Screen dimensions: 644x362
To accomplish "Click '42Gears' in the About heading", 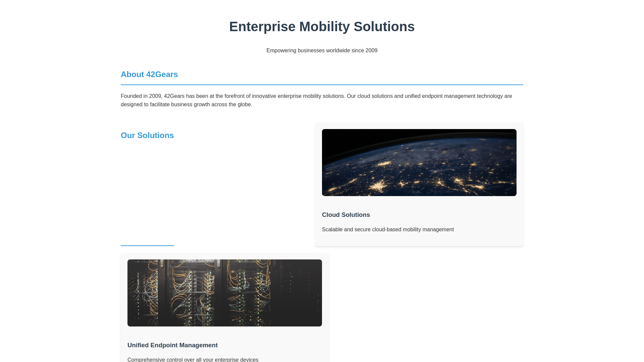I will click(x=162, y=74).
